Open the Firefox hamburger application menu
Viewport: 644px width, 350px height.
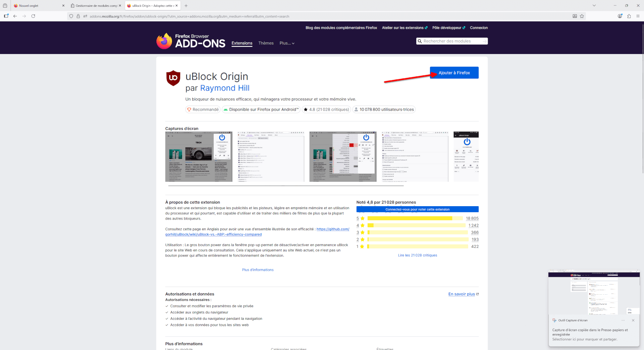point(638,16)
